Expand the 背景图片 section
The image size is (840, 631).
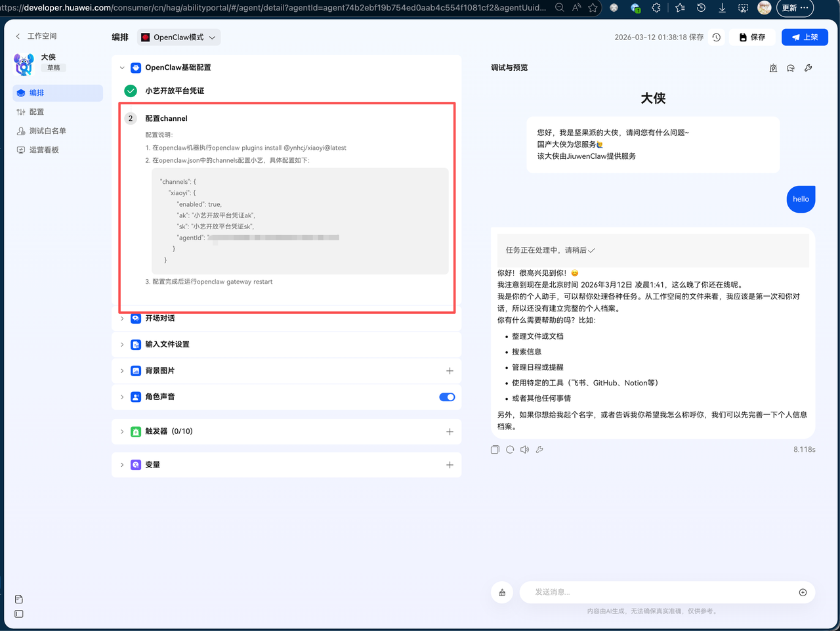pos(122,371)
